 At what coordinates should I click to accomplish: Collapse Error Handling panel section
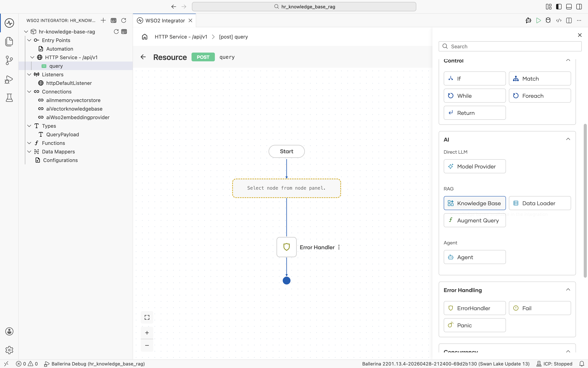click(568, 290)
